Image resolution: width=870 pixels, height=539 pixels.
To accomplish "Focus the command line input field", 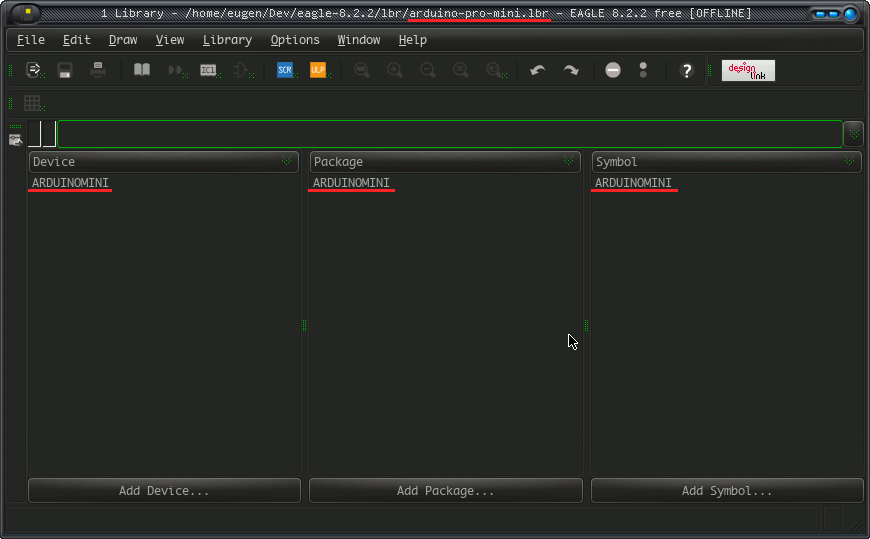I will 450,134.
